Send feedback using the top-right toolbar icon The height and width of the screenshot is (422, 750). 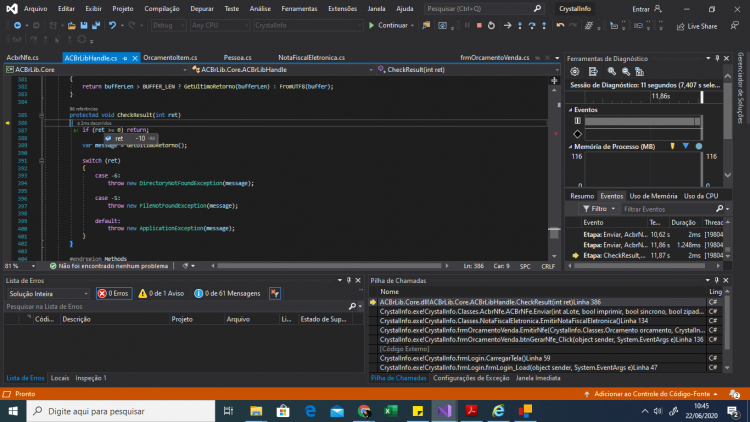[734, 26]
